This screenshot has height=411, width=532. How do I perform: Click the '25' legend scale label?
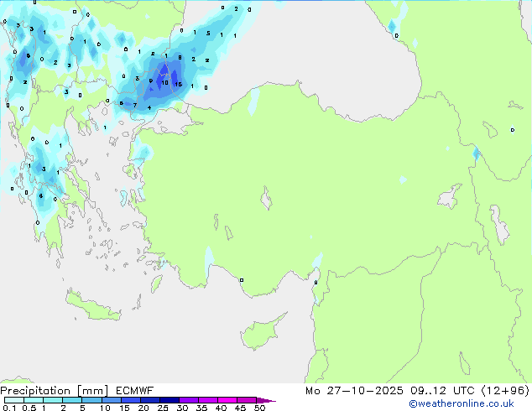163,408
